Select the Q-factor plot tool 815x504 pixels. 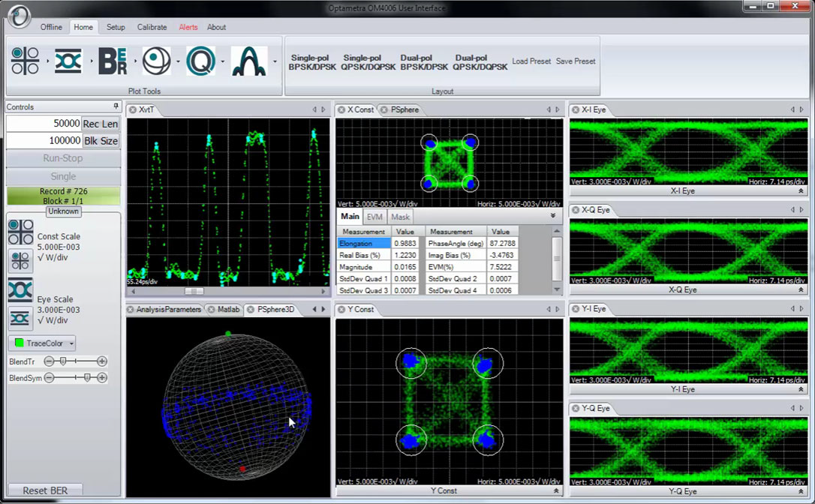pos(200,61)
